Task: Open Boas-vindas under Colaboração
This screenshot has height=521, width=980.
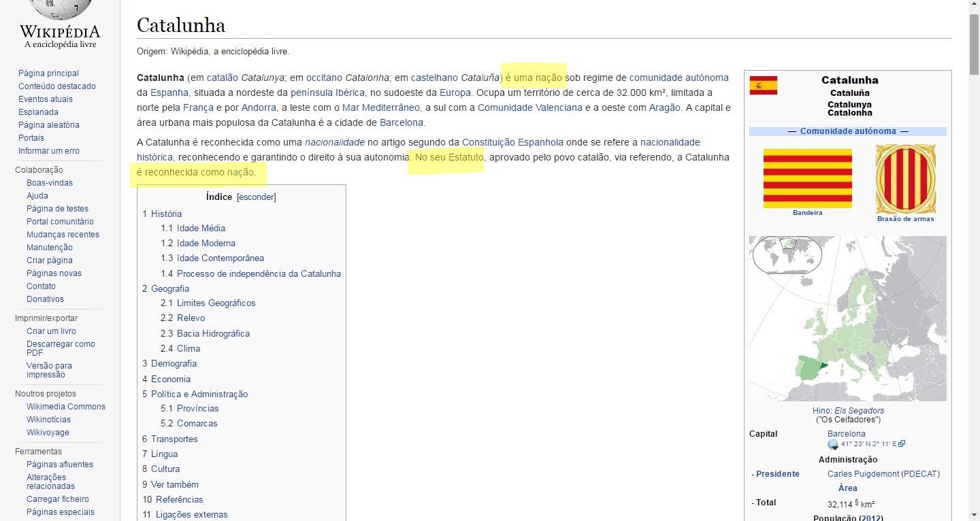Action: (50, 182)
